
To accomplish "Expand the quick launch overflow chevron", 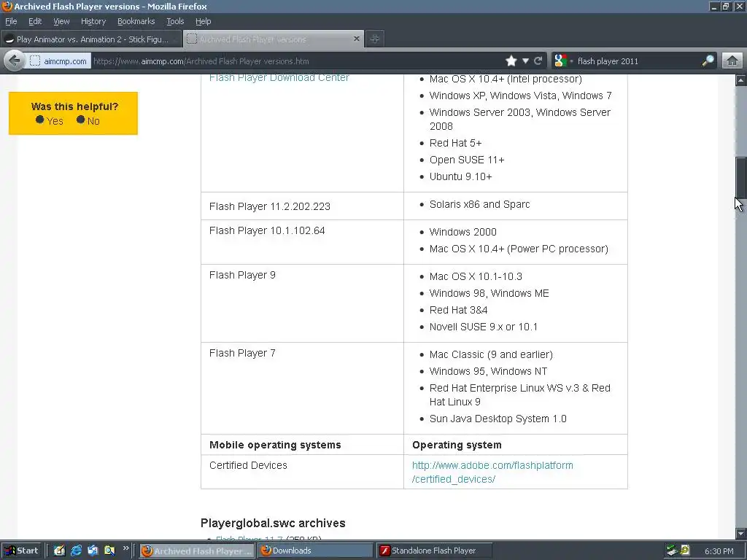I will [125, 548].
